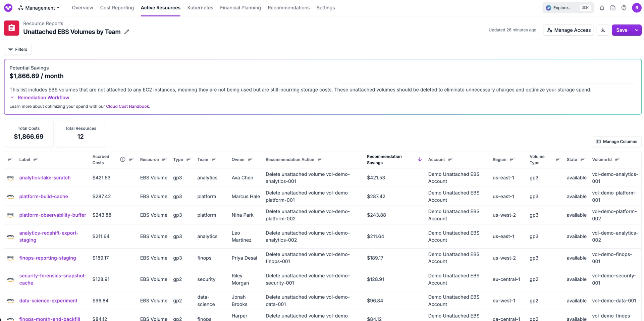Image resolution: width=644 pixels, height=321 pixels.
Task: Expand the Remediation Workflow section
Action: click(x=40, y=98)
